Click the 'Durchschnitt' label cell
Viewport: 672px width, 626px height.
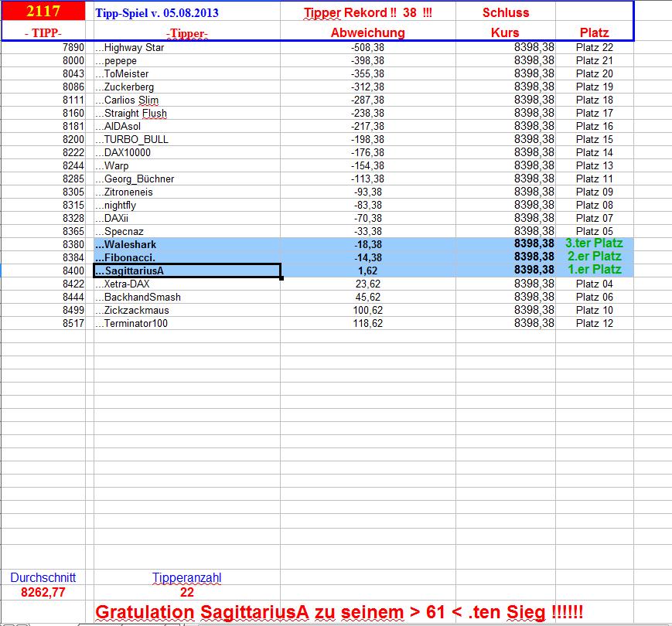point(43,577)
